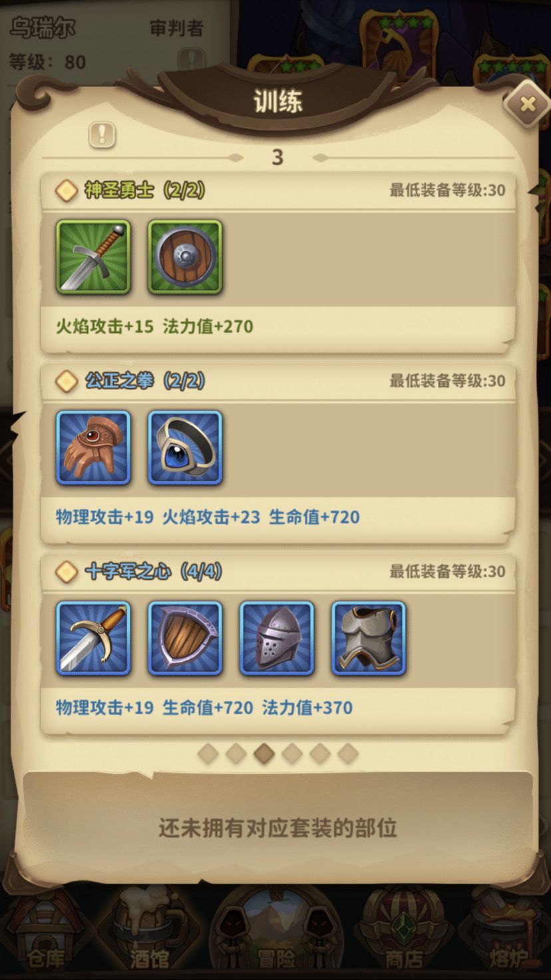The width and height of the screenshot is (551, 980).
Task: Select the green sword equipment icon
Action: tap(93, 257)
